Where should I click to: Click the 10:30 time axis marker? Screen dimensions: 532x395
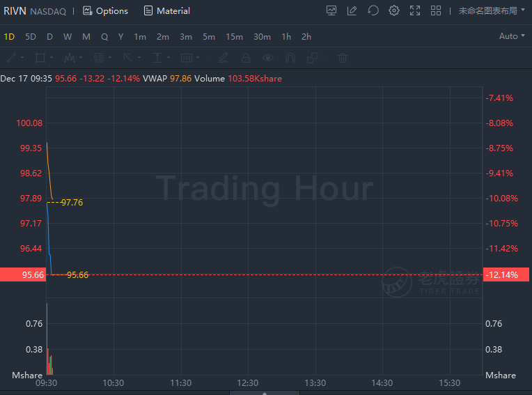pos(114,383)
